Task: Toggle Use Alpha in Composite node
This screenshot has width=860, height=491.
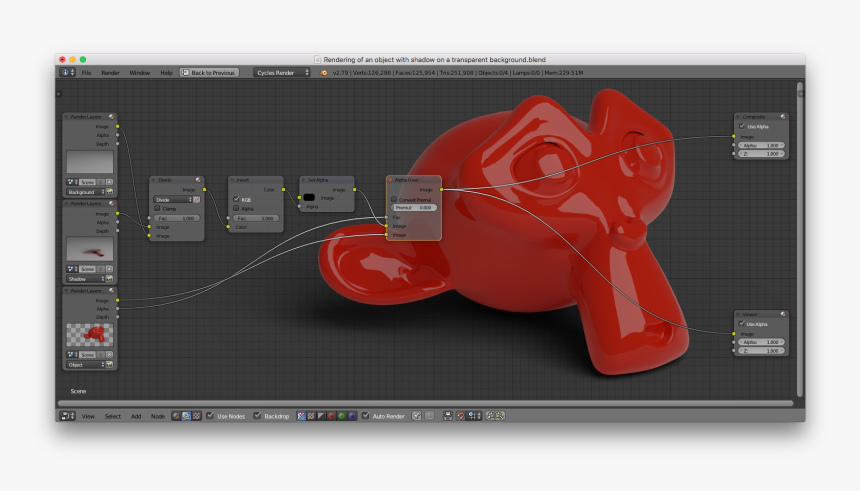Action: tap(742, 126)
